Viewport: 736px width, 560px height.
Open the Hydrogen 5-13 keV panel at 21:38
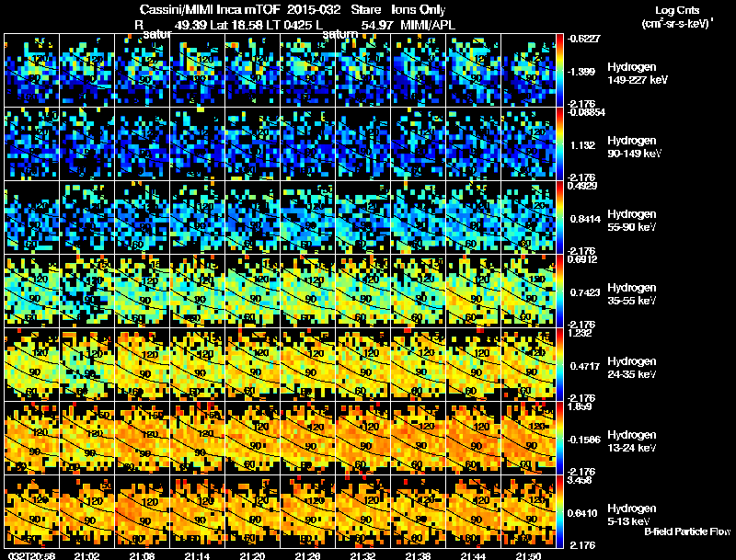(x=419, y=511)
